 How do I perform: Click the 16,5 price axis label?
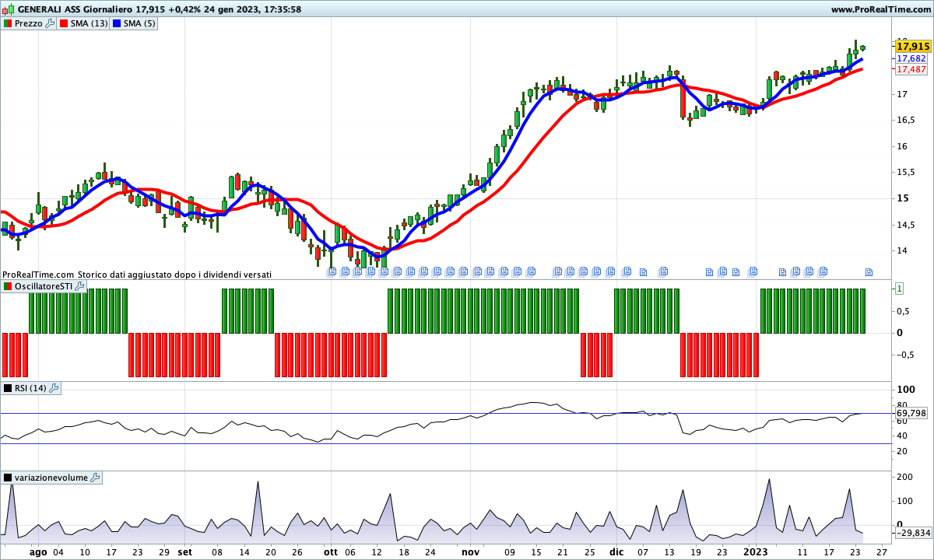[x=905, y=121]
